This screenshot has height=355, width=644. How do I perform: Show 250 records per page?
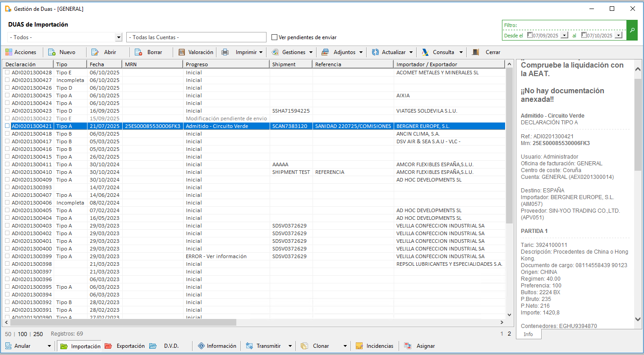[x=38, y=334]
